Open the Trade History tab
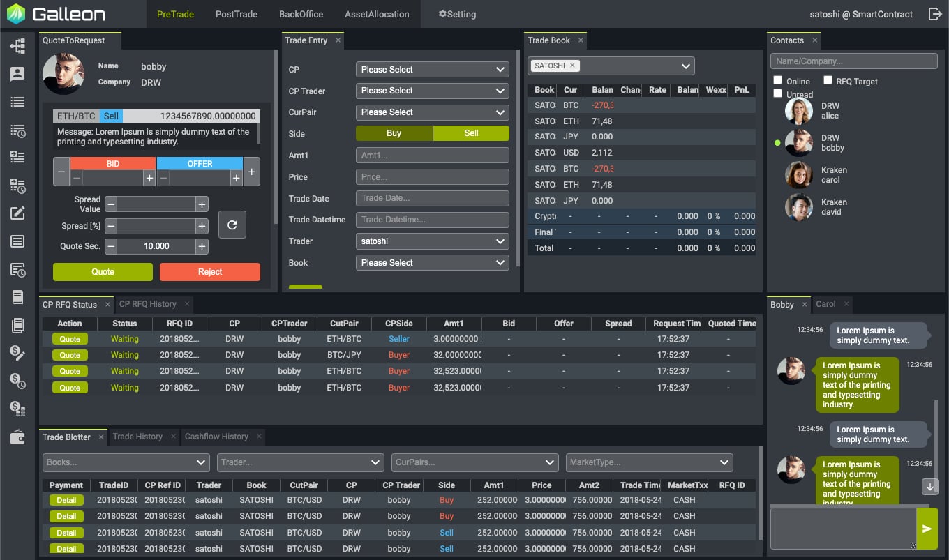This screenshot has height=560, width=949. click(x=137, y=437)
